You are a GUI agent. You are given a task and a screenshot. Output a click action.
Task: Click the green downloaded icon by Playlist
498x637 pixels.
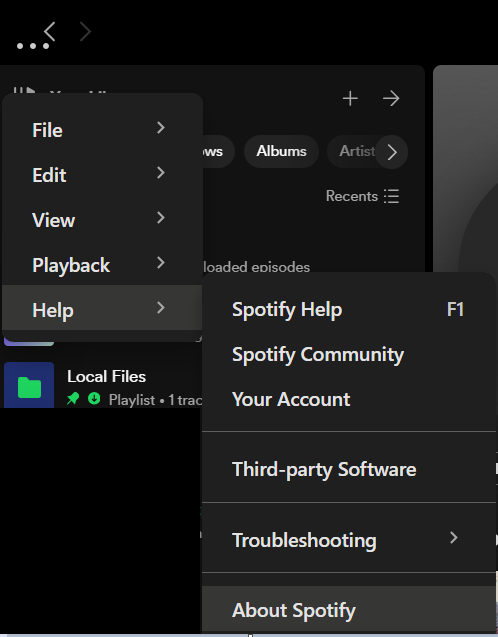pyautogui.click(x=94, y=399)
